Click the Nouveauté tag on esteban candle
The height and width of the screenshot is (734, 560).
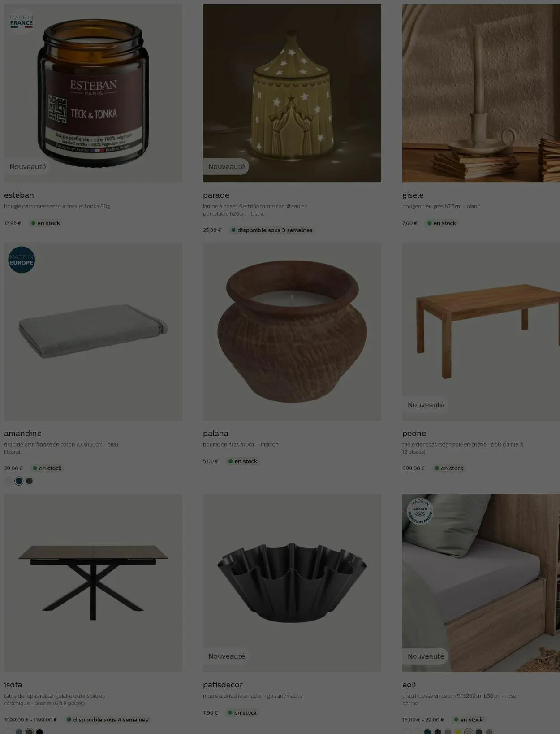(x=27, y=166)
